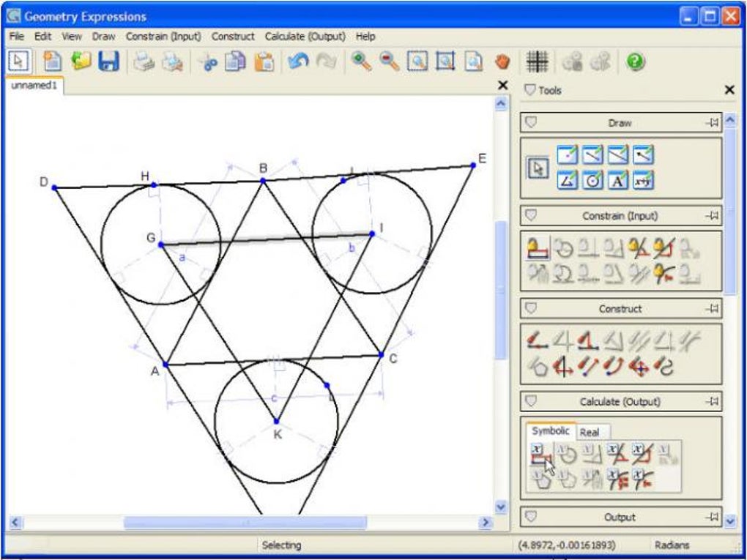The height and width of the screenshot is (560, 747).
Task: Choose the Rotation construct tool
Action: click(614, 367)
